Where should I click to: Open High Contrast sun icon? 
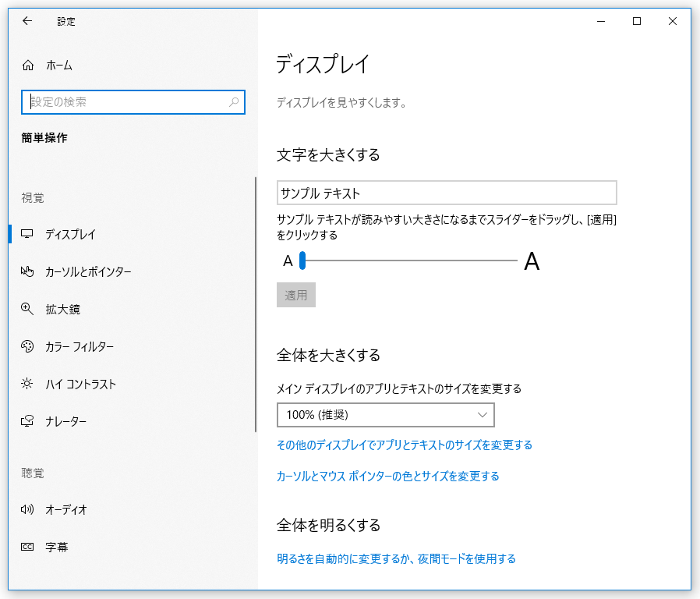coord(27,384)
